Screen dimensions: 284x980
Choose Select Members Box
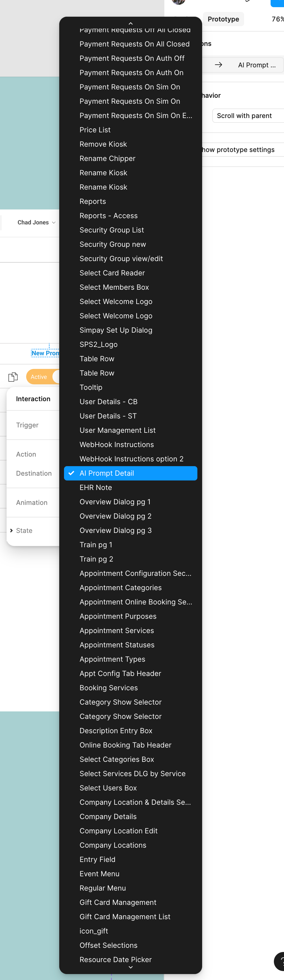(x=130, y=287)
